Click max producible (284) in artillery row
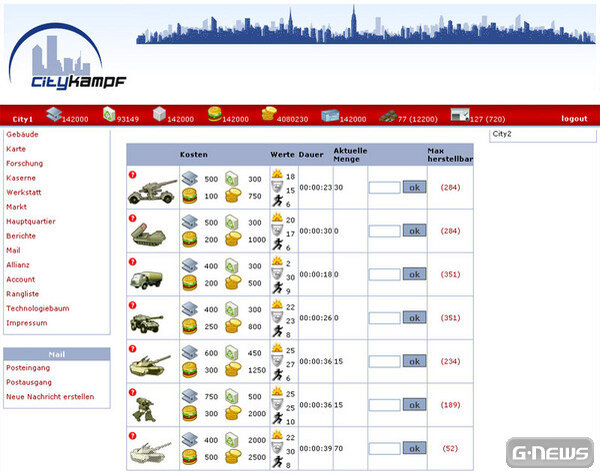 (450, 188)
